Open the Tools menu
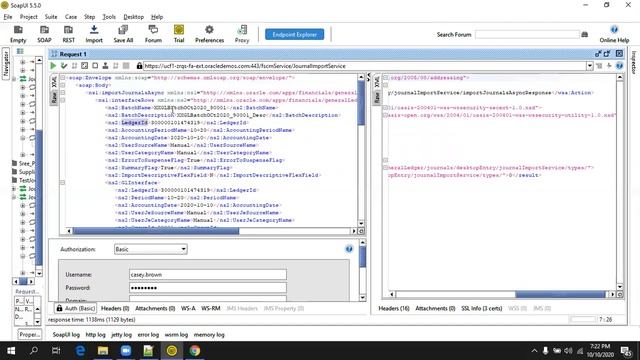640x360 pixels. (x=109, y=17)
